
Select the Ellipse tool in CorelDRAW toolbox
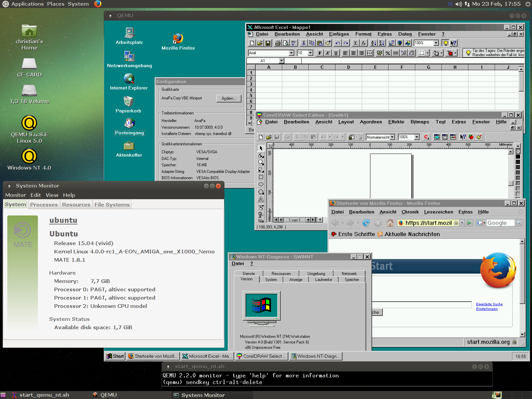point(261,184)
